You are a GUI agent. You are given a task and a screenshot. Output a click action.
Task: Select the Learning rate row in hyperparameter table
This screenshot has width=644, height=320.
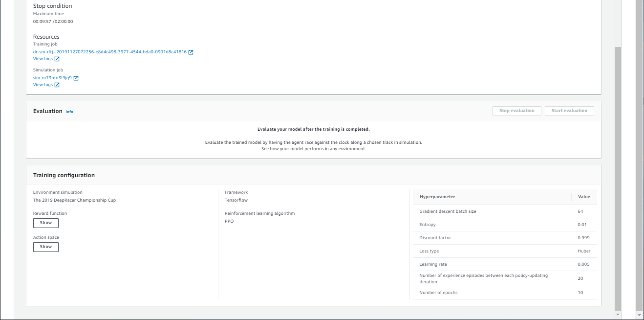[x=505, y=265]
